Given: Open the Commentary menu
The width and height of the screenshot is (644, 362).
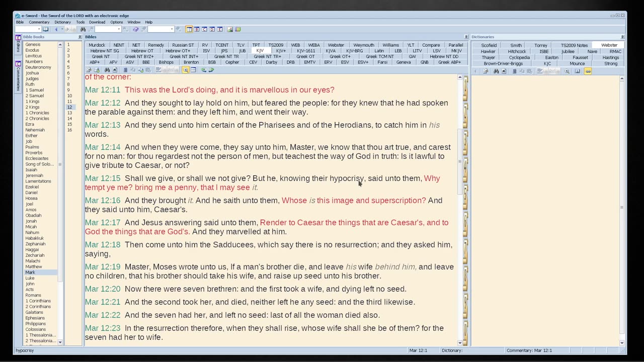Looking at the screenshot, I should [x=39, y=22].
